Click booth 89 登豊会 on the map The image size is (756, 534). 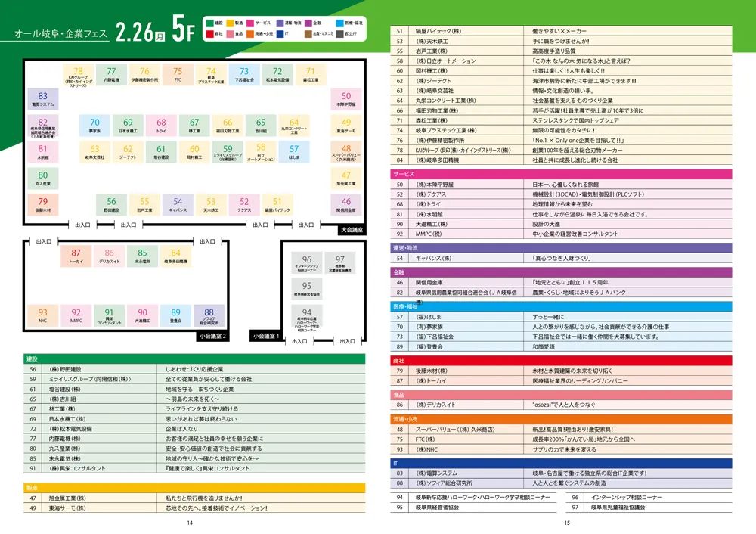tap(175, 315)
